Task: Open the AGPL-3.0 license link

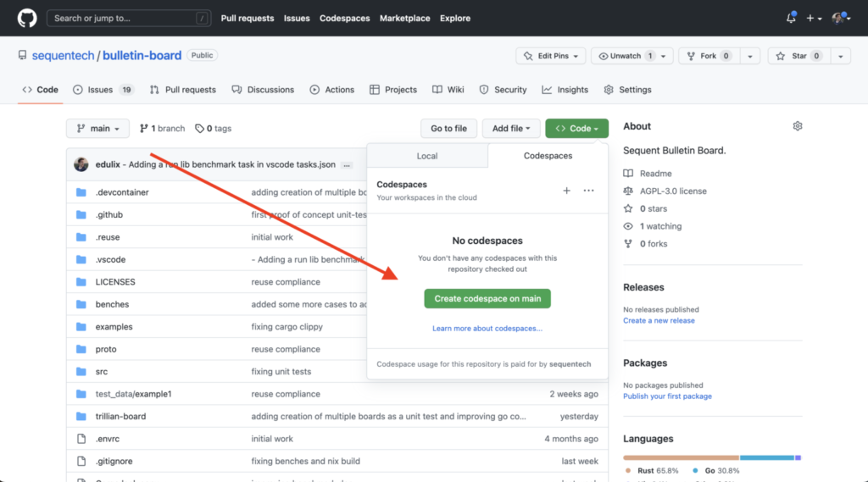Action: (x=673, y=191)
